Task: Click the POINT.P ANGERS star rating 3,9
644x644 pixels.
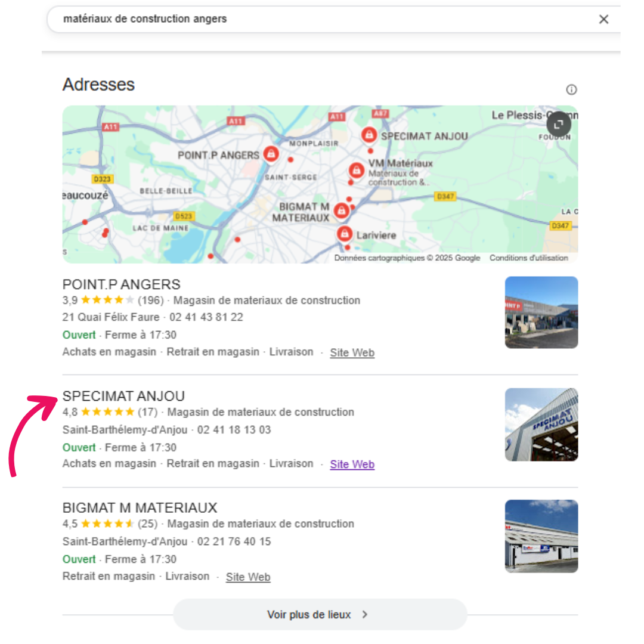Action: 98,300
